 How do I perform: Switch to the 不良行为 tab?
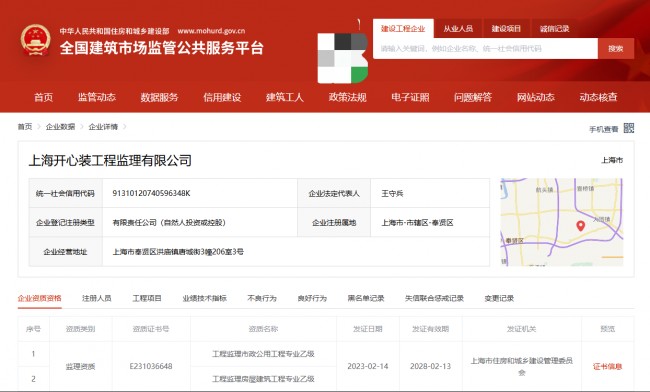click(x=262, y=298)
